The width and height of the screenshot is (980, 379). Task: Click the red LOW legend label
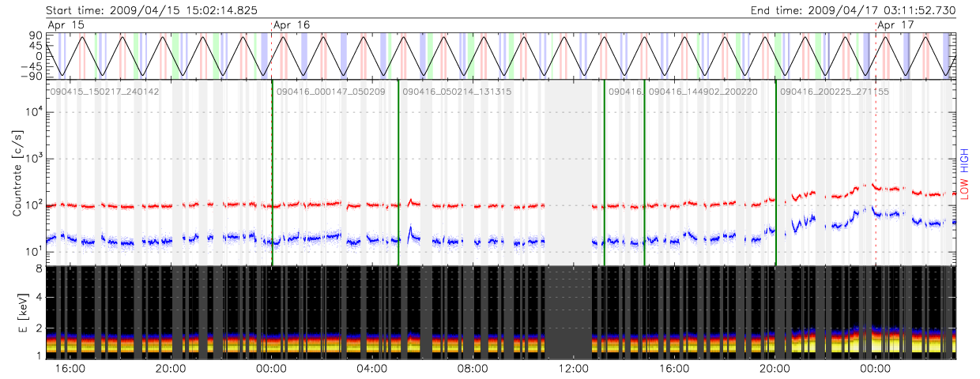pos(964,189)
